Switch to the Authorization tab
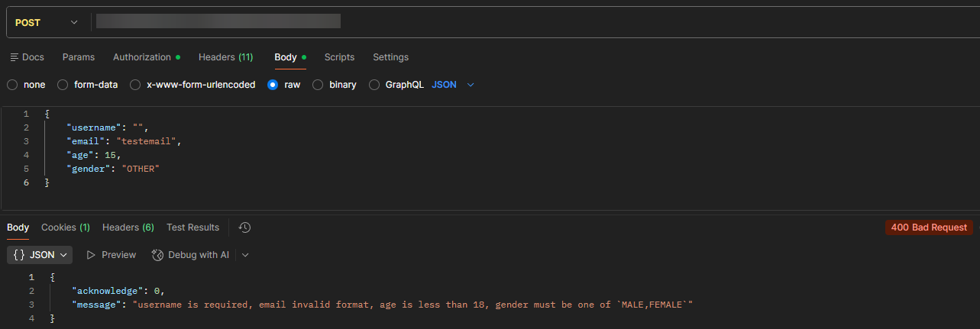The width and height of the screenshot is (980, 329). click(147, 57)
